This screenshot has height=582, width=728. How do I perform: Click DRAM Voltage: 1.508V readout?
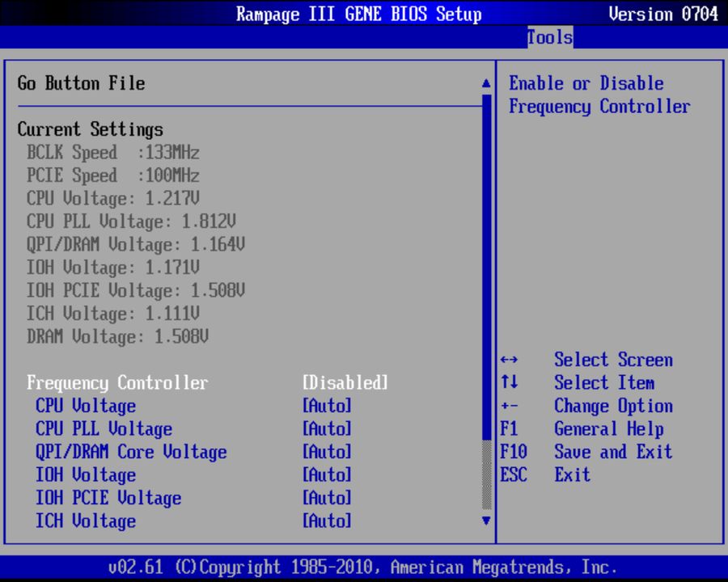coord(118,337)
